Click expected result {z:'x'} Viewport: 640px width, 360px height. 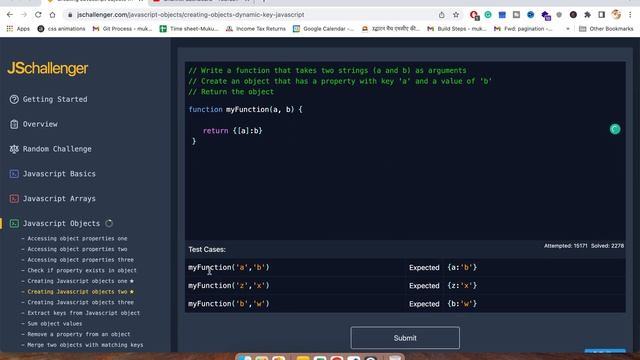click(x=462, y=286)
